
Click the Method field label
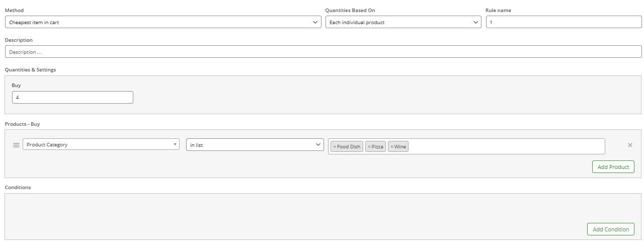[x=14, y=10]
